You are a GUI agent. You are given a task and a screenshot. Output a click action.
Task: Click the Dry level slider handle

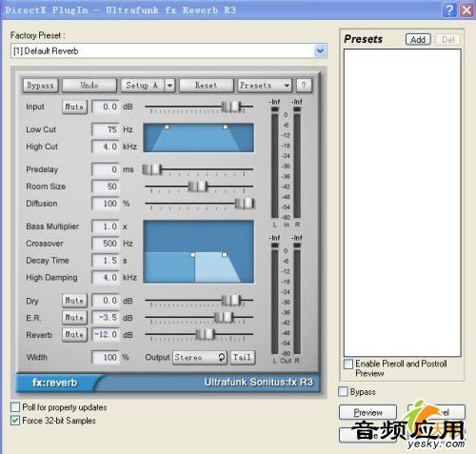(x=231, y=300)
